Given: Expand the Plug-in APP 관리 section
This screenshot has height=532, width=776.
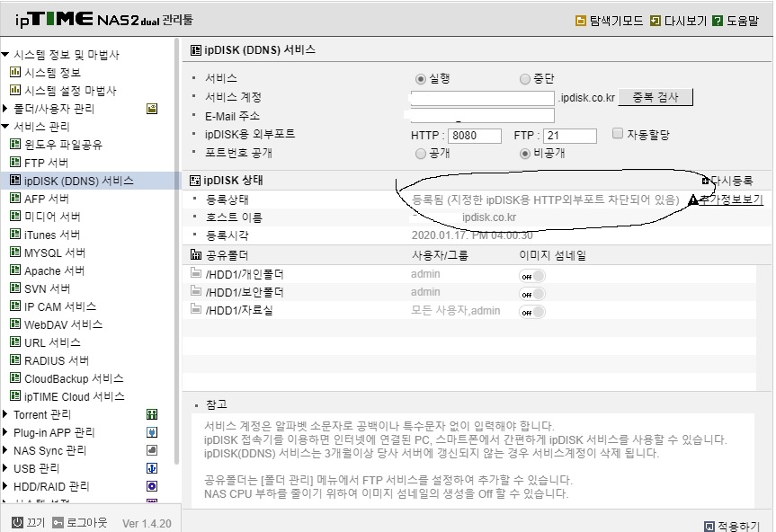Looking at the screenshot, I should tap(5, 432).
